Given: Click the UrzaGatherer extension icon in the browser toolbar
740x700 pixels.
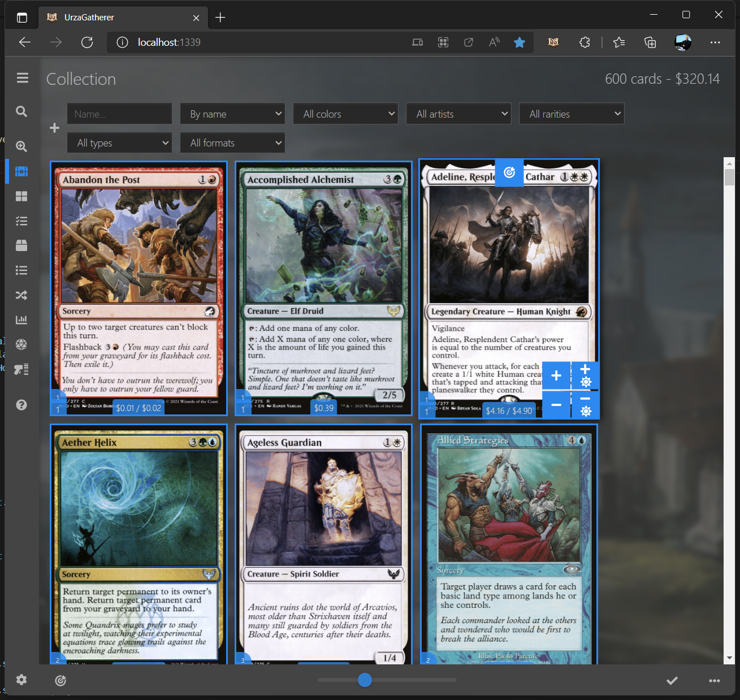Looking at the screenshot, I should (553, 42).
